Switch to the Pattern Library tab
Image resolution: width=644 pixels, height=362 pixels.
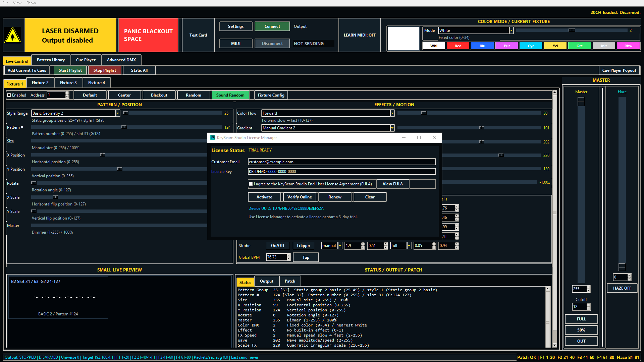coord(51,60)
